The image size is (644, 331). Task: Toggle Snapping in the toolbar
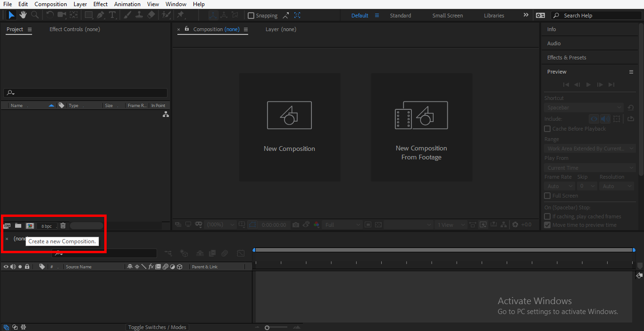(x=251, y=15)
